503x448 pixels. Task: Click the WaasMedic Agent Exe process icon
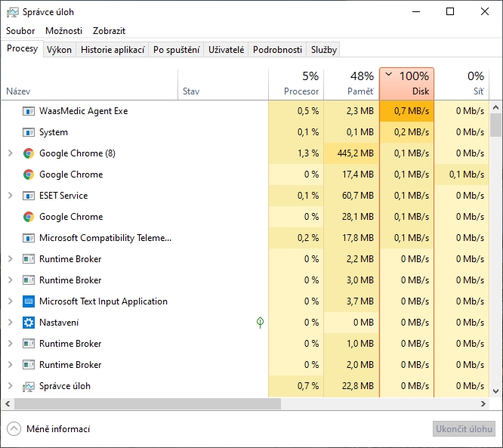click(x=29, y=111)
